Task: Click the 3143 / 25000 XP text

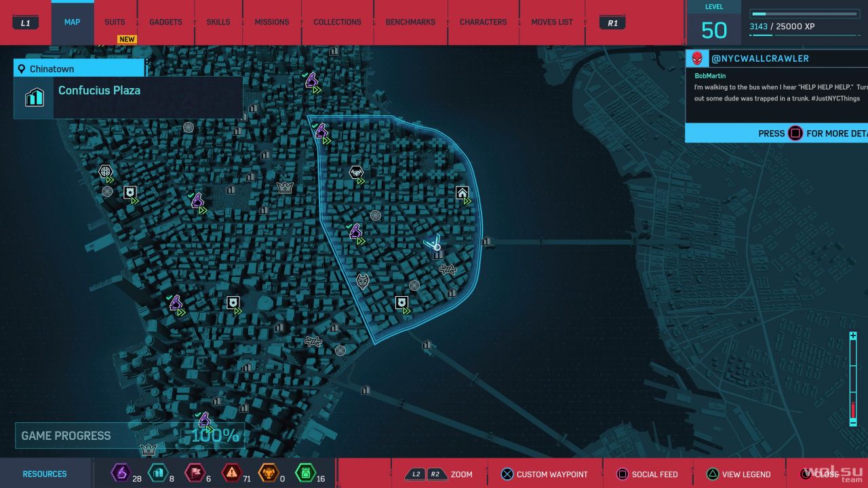Action: click(782, 26)
